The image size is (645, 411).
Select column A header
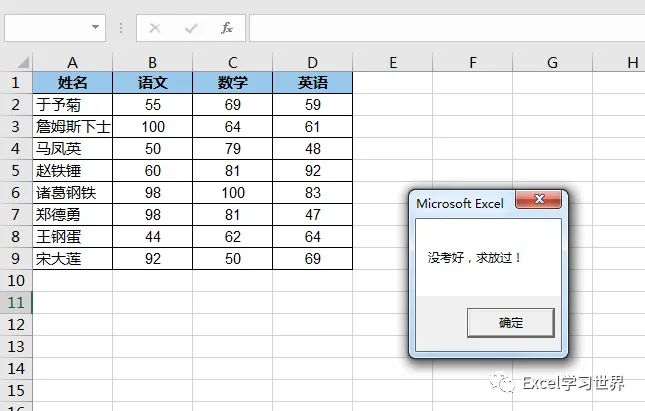point(72,62)
